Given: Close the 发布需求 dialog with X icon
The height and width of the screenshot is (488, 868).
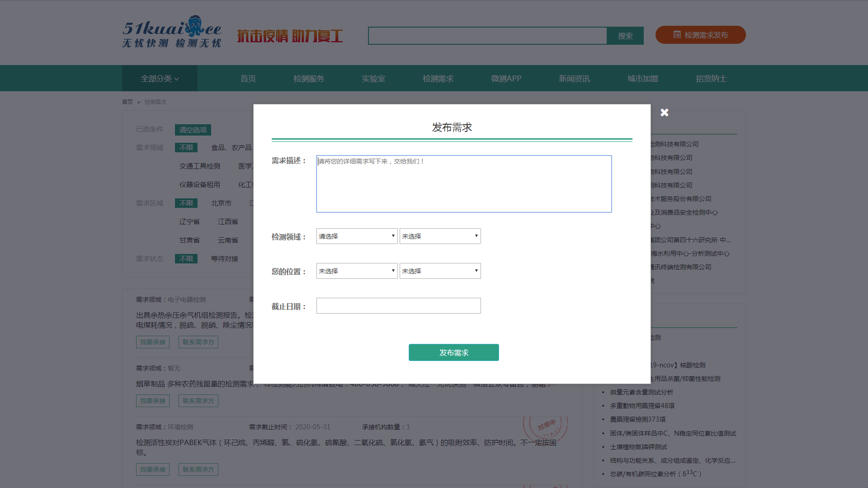Looking at the screenshot, I should click(664, 113).
